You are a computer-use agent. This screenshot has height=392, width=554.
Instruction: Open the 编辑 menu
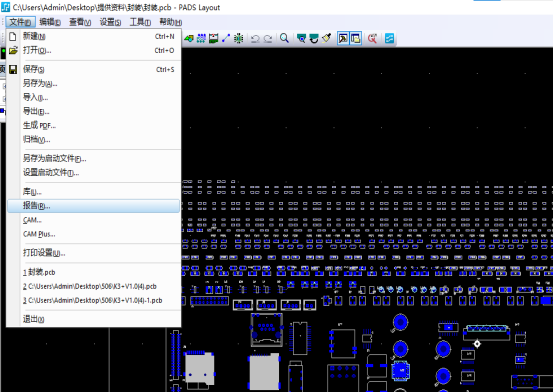tap(50, 22)
